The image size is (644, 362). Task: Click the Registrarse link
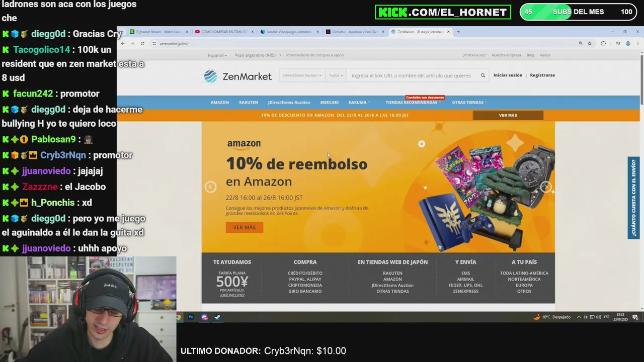point(542,75)
